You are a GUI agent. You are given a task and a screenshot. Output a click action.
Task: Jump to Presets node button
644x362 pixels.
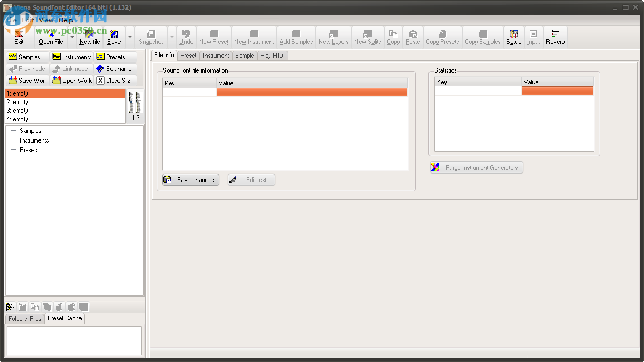[115, 57]
